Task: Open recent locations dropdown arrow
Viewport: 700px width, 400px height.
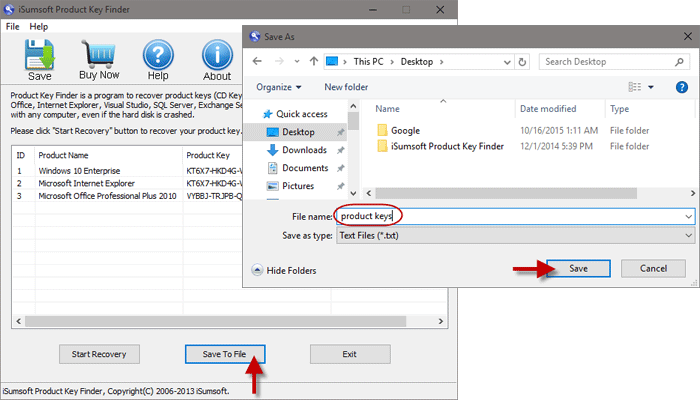Action: [297, 62]
